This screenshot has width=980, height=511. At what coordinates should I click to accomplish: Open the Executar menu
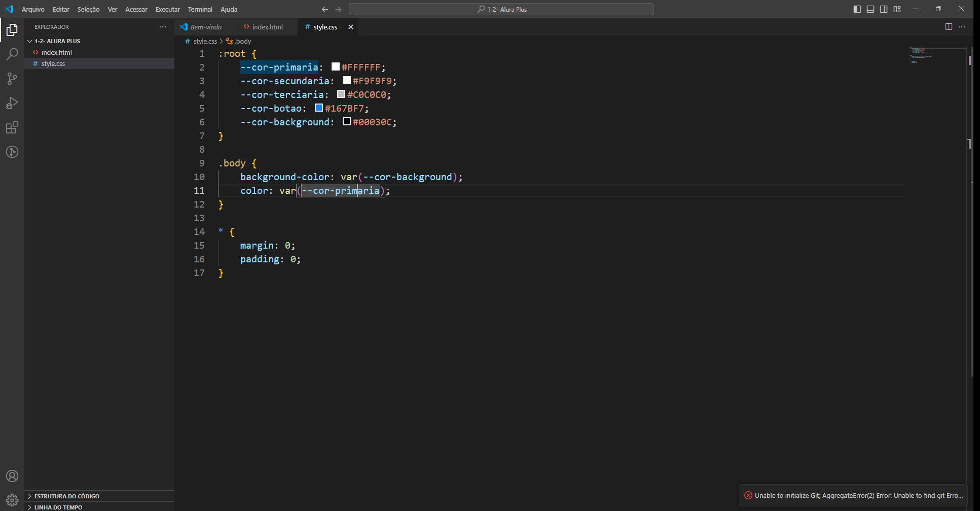168,9
